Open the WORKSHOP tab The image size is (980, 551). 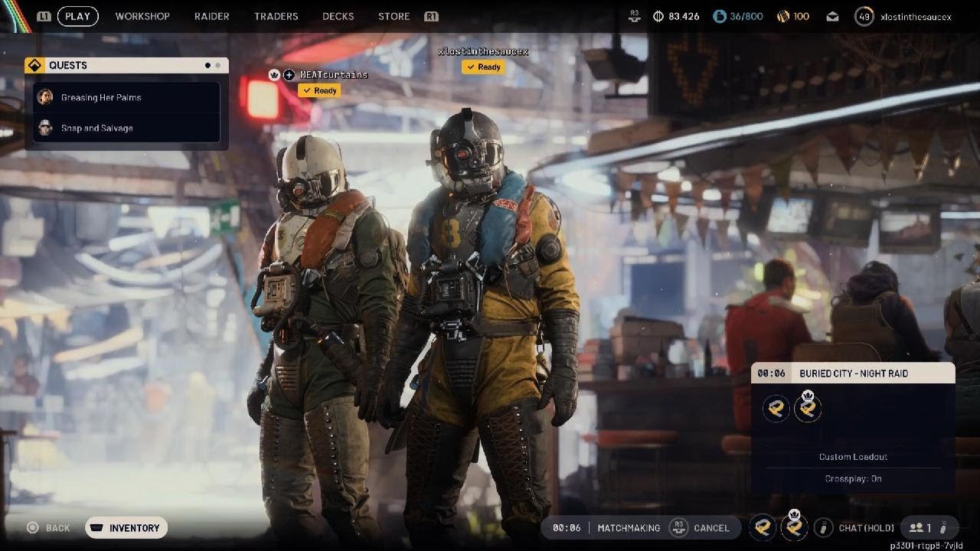click(142, 16)
